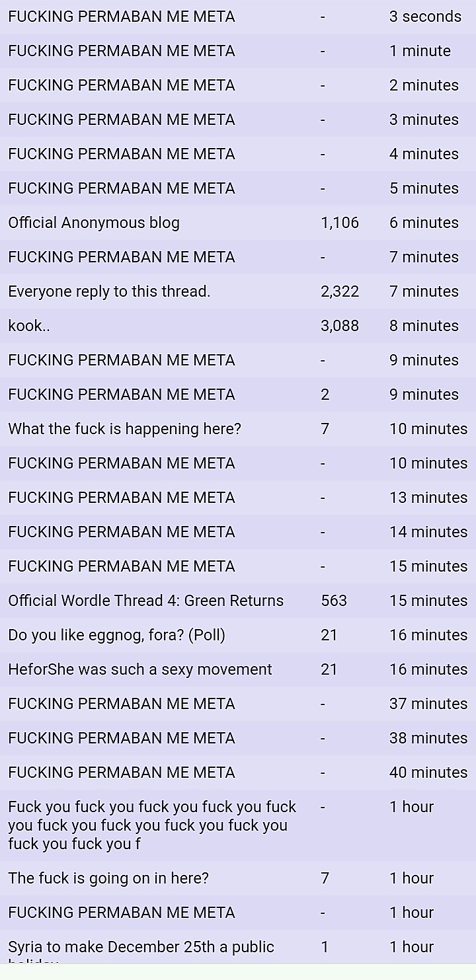Open "The fuck is going on in here?" thread
Image resolution: width=476 pixels, height=980 pixels.
pos(108,878)
